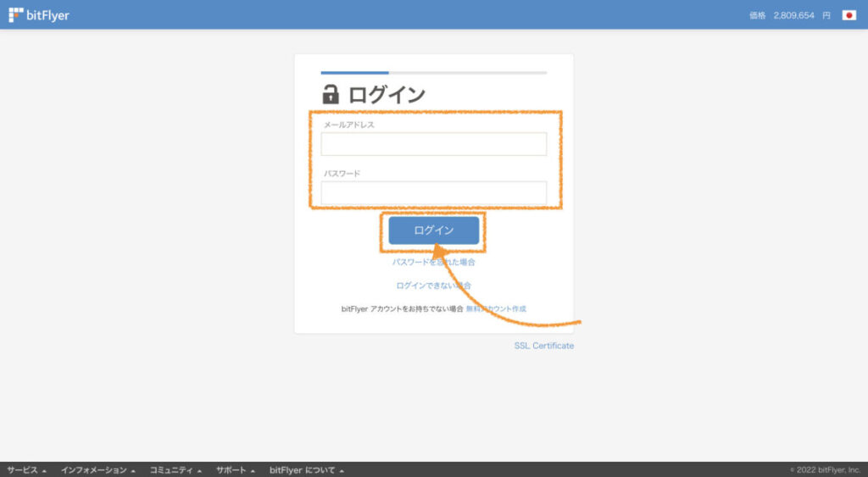Screen dimensions: 868x477
Task: Follow the 無料アカウント作成 link
Action: [496, 309]
